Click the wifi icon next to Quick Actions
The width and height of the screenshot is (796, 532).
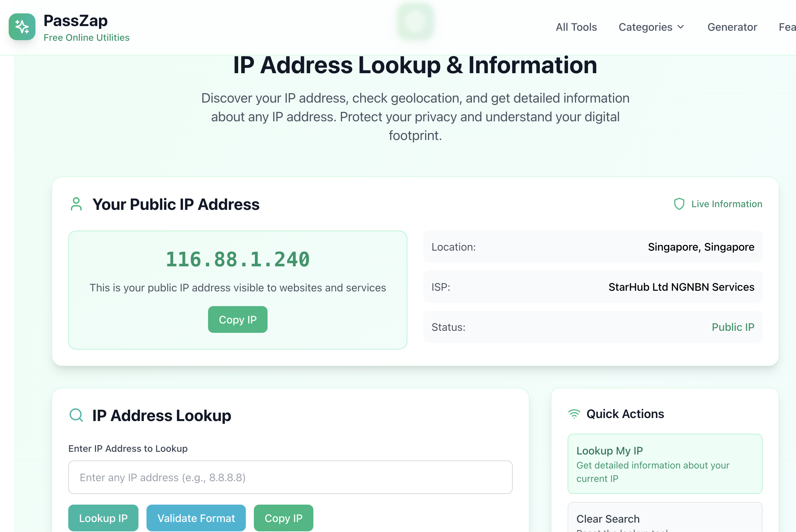pos(574,414)
